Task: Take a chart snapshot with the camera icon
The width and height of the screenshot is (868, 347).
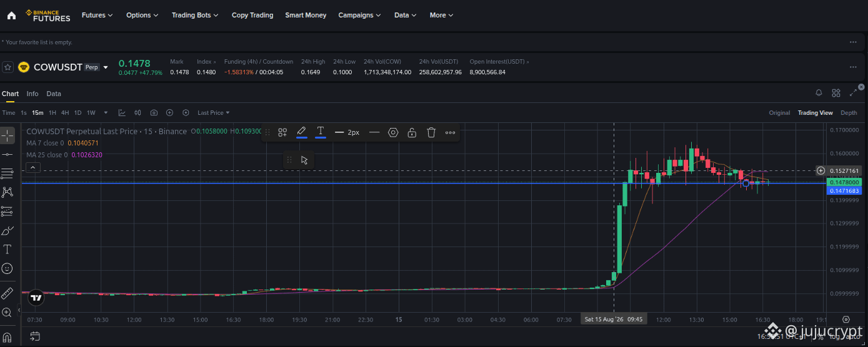Action: [x=154, y=113]
